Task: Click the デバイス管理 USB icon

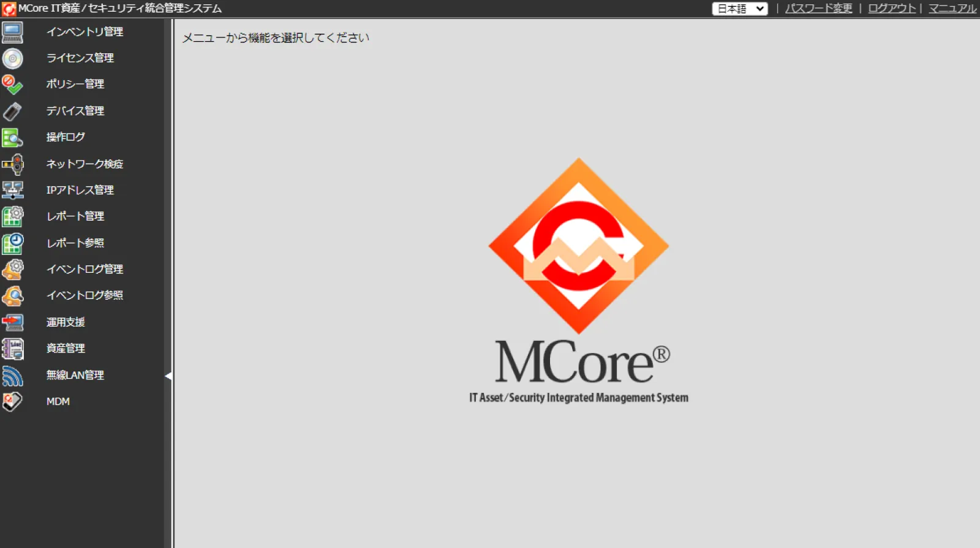Action: pyautogui.click(x=12, y=111)
